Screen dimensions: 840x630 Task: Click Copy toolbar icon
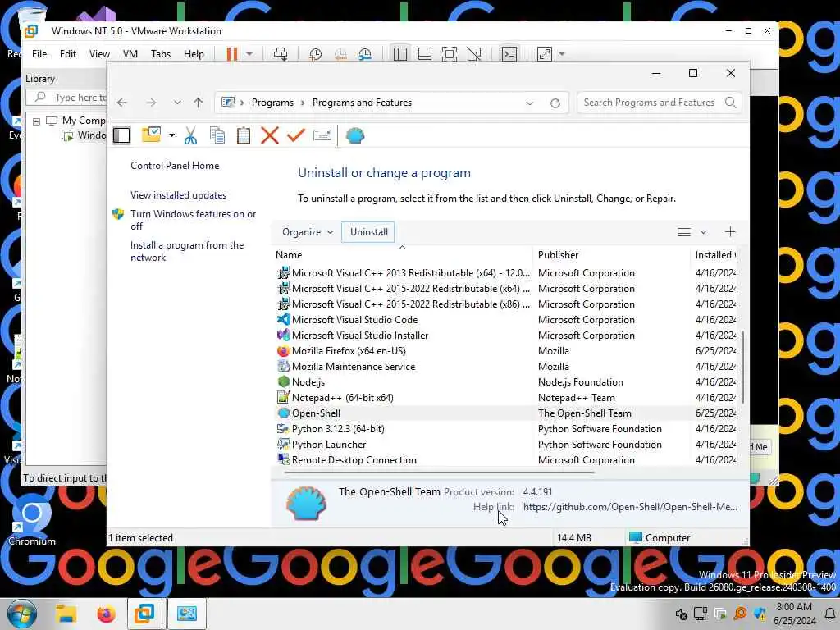pos(217,135)
